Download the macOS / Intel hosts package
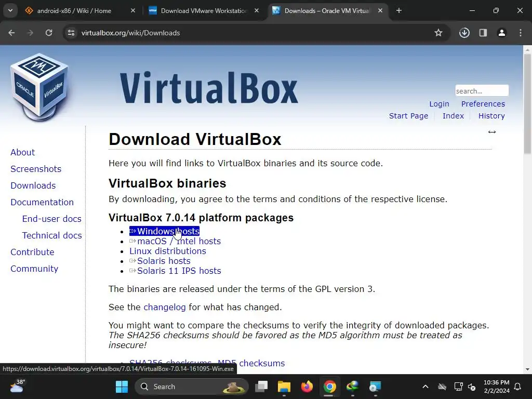Screen dimensions: 532x399 pyautogui.click(x=175, y=241)
